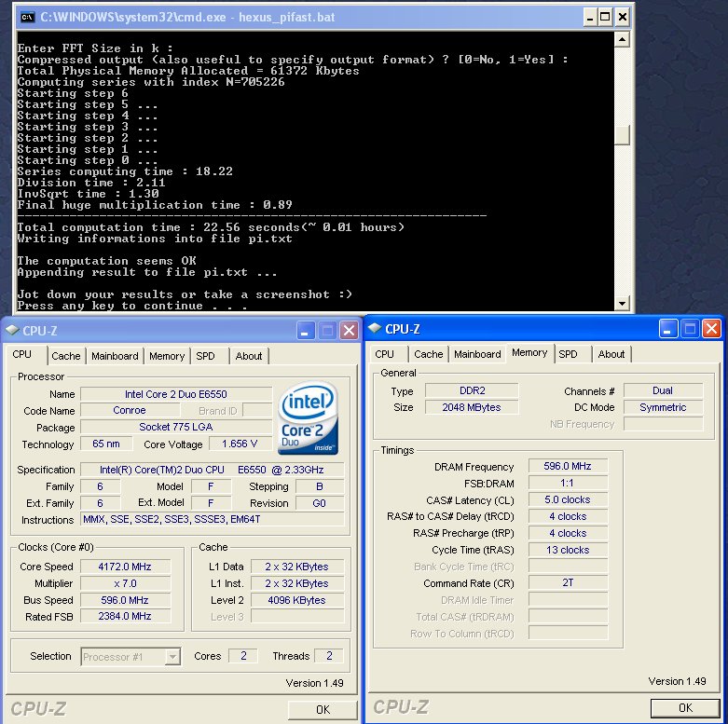Click the Level 2 cache value 4096 KBytes

[297, 600]
